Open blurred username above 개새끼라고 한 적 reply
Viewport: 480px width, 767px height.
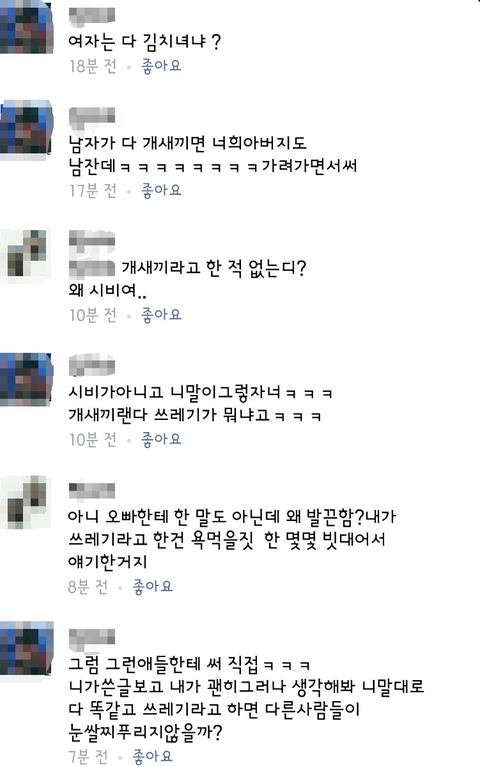pyautogui.click(x=92, y=239)
